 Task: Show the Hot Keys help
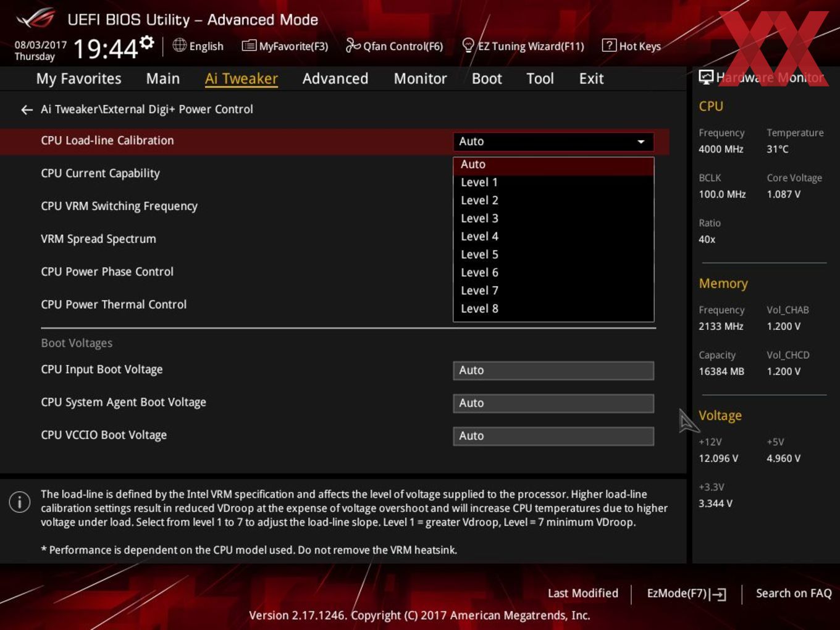pos(631,46)
